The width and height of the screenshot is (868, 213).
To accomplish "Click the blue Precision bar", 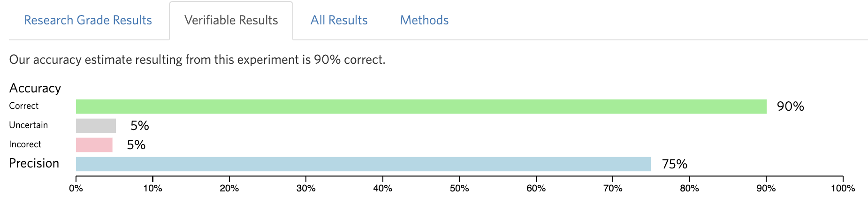I will [x=363, y=164].
